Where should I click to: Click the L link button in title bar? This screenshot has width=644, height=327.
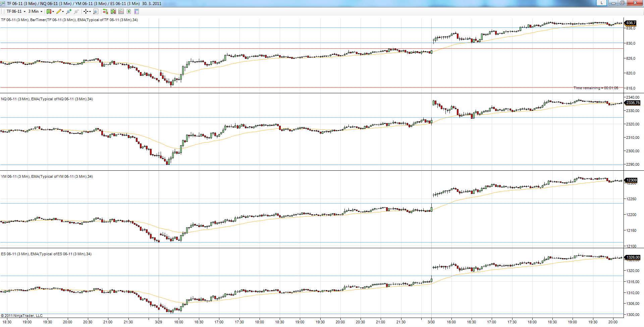tap(602, 3)
